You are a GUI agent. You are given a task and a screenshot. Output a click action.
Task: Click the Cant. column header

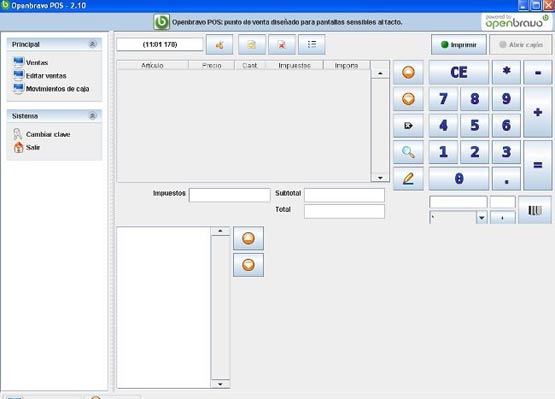[x=250, y=65]
